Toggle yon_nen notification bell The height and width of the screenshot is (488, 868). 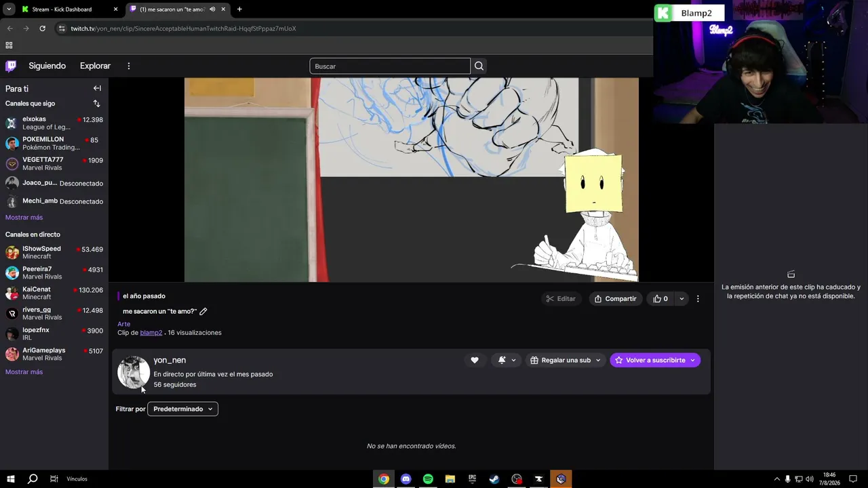[x=502, y=360]
